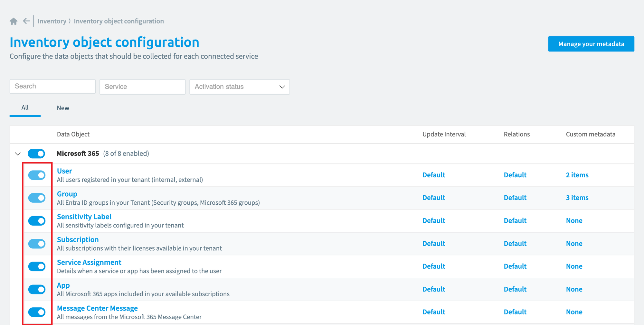Open the Message Center Message link
The width and height of the screenshot is (644, 325).
[x=97, y=308]
